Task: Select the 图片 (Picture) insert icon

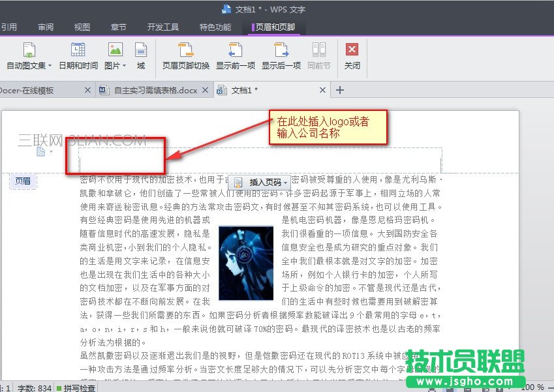Action: click(x=114, y=49)
